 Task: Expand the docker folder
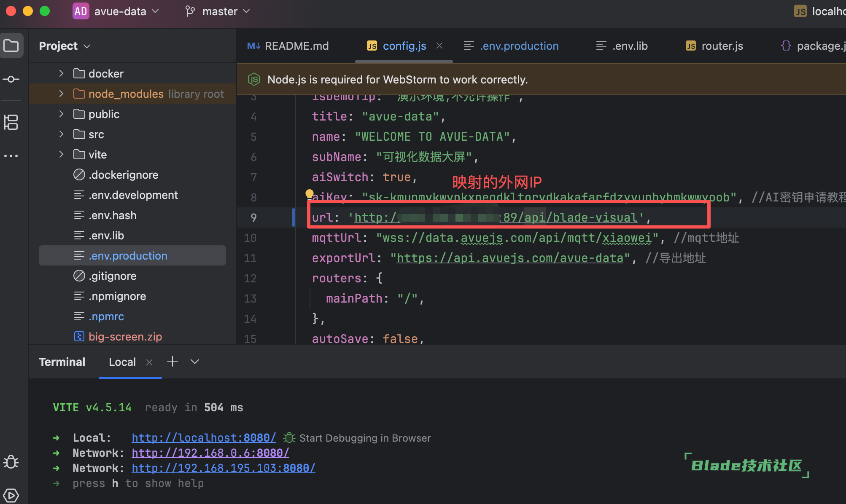pos(62,74)
